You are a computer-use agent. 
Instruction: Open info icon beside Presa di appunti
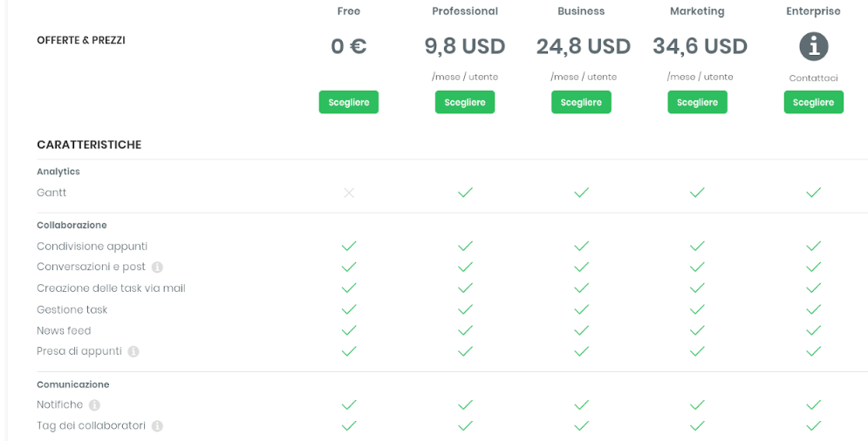pos(133,351)
